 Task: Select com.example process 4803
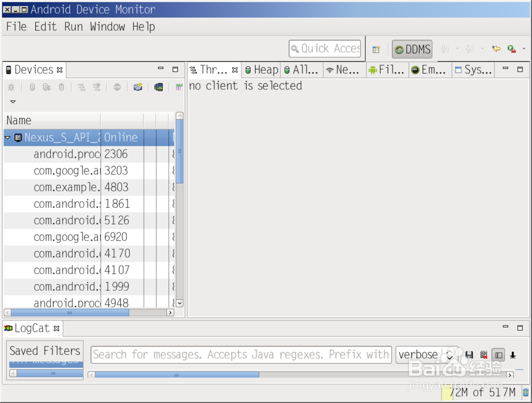[89, 188]
